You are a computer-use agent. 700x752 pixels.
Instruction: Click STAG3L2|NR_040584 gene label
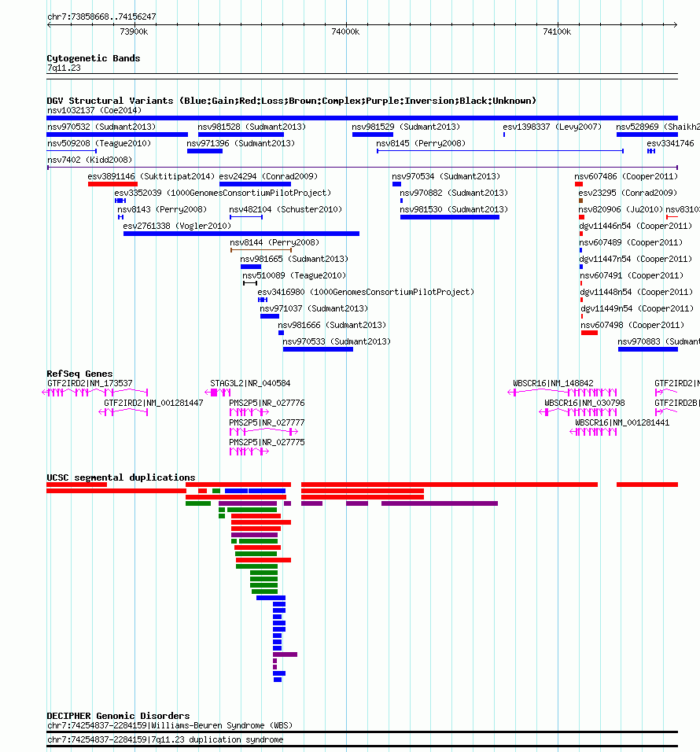click(x=250, y=384)
